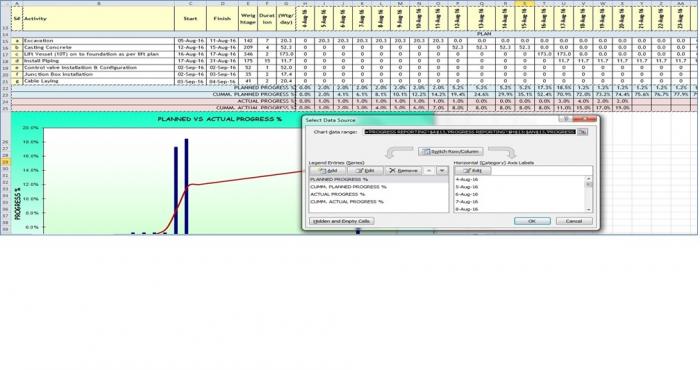The width and height of the screenshot is (700, 370).
Task: Edit horizontal category axis labels
Action: coord(473,171)
